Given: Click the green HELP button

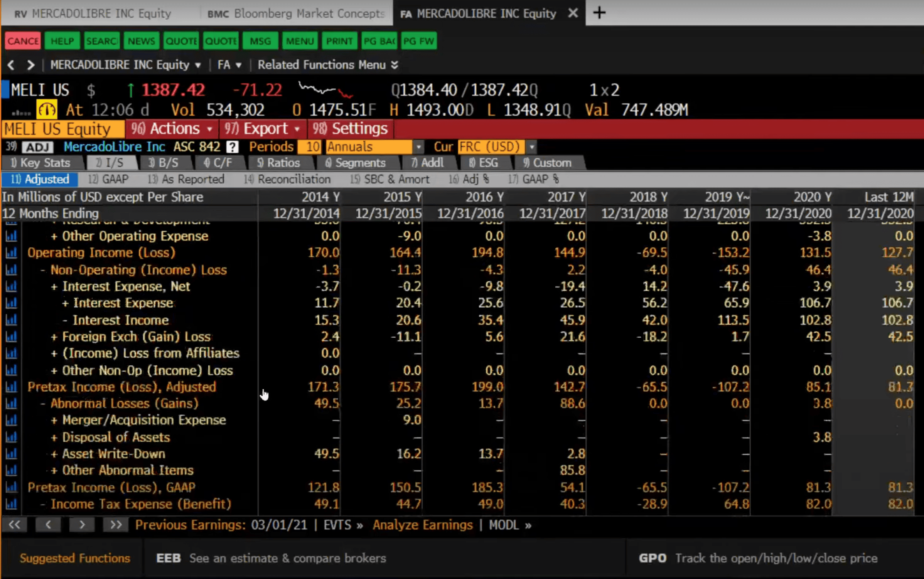Looking at the screenshot, I should tap(62, 41).
